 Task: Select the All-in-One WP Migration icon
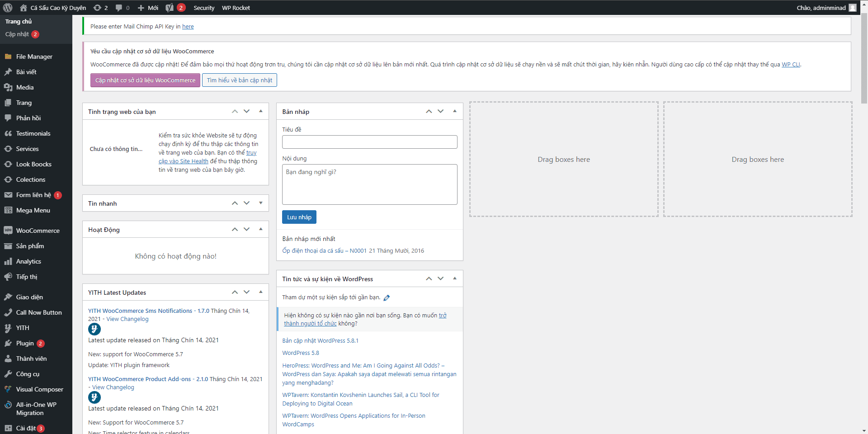(x=8, y=405)
